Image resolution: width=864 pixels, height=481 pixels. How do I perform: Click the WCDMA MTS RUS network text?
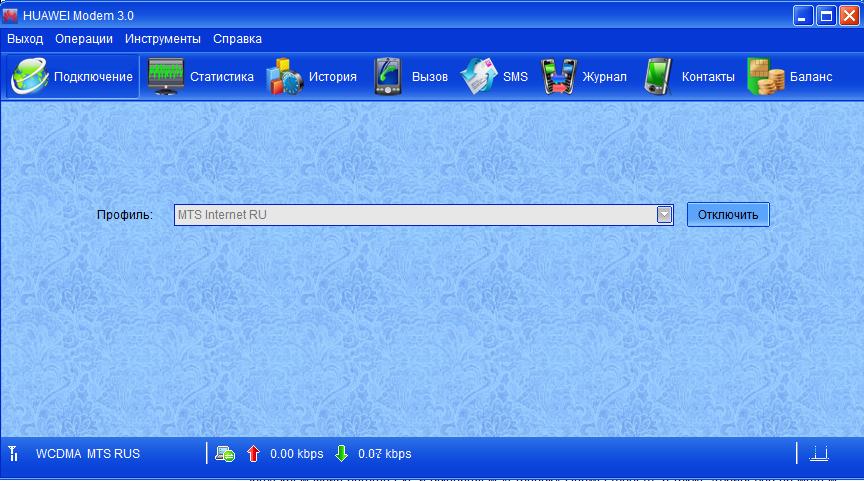[x=88, y=454]
